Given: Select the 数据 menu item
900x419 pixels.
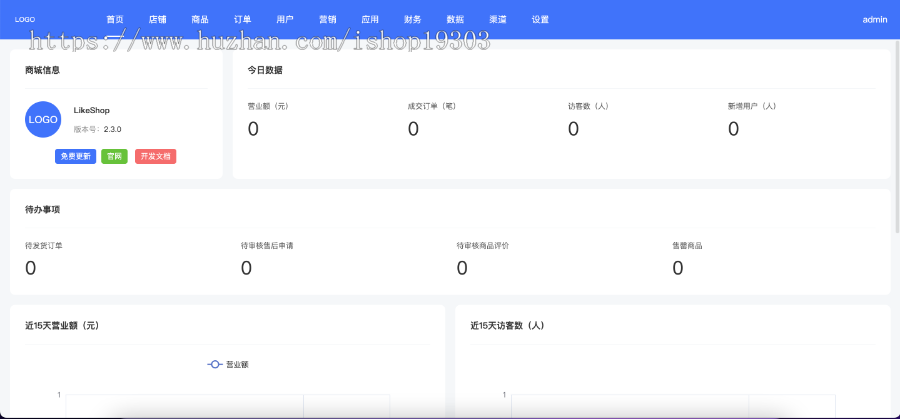Looking at the screenshot, I should tap(455, 20).
